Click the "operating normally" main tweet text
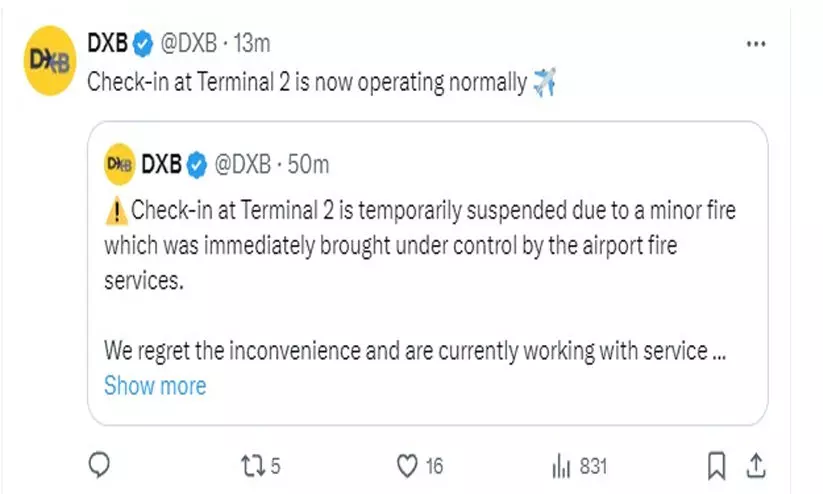The height and width of the screenshot is (494, 823). pos(305,82)
